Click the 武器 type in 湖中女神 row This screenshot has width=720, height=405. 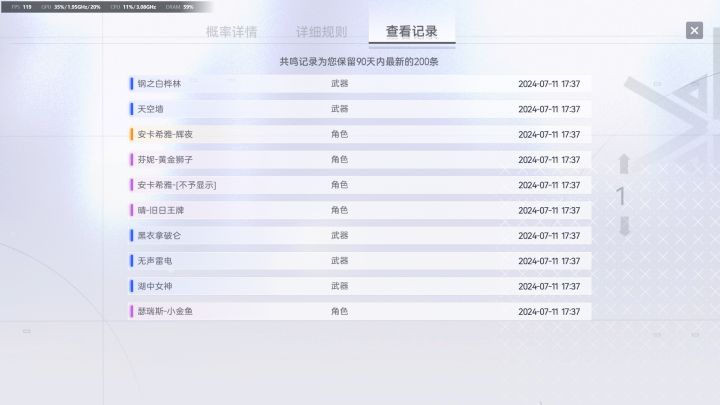point(339,286)
